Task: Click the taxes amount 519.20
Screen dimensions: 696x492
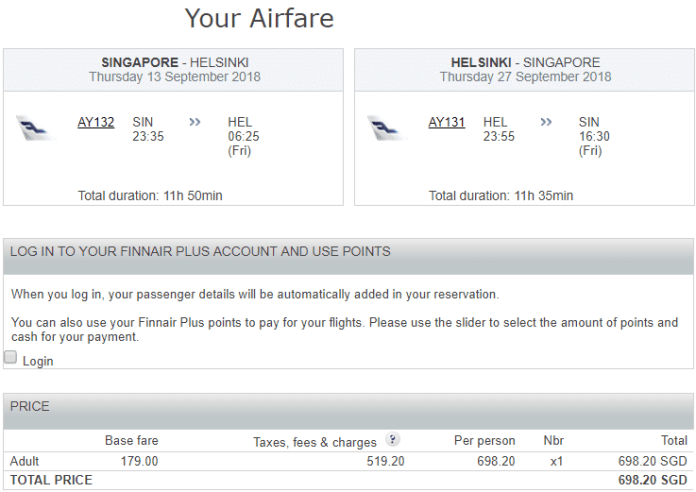Action: pos(385,461)
